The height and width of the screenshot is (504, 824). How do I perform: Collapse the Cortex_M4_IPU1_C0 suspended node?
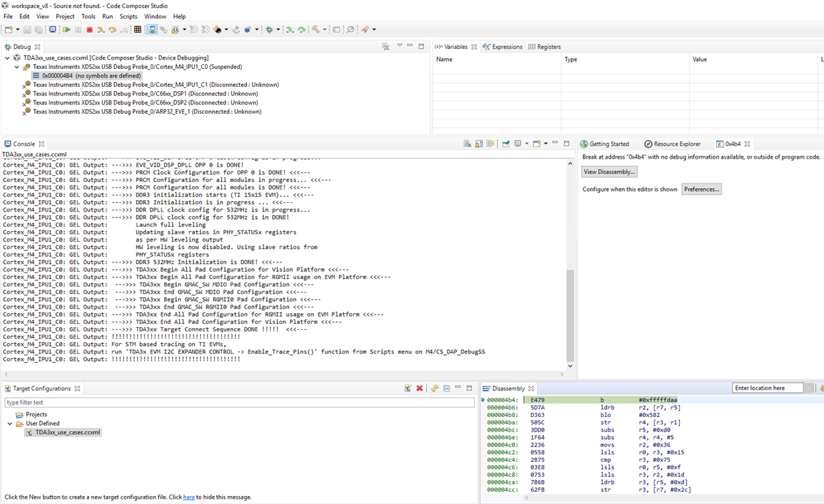pos(17,67)
